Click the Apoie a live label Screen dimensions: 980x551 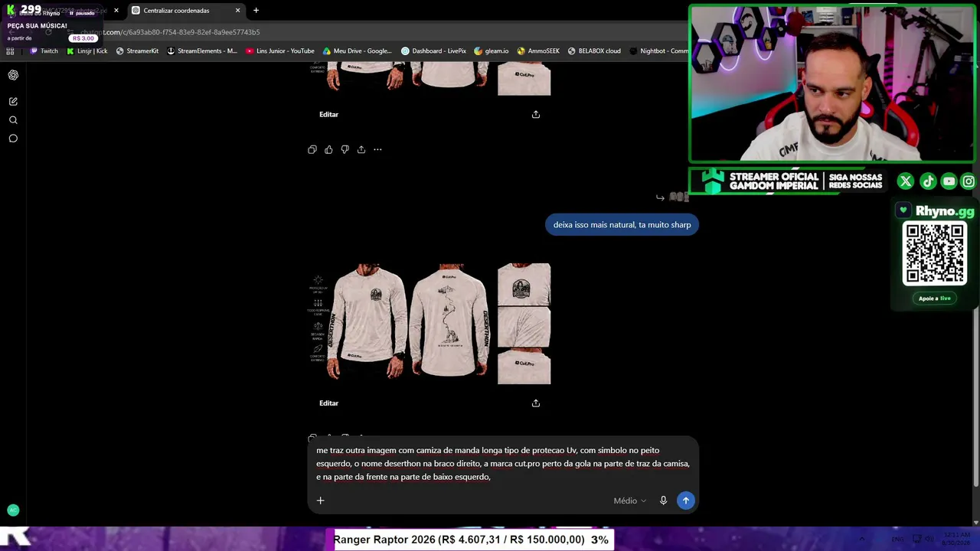coord(935,298)
